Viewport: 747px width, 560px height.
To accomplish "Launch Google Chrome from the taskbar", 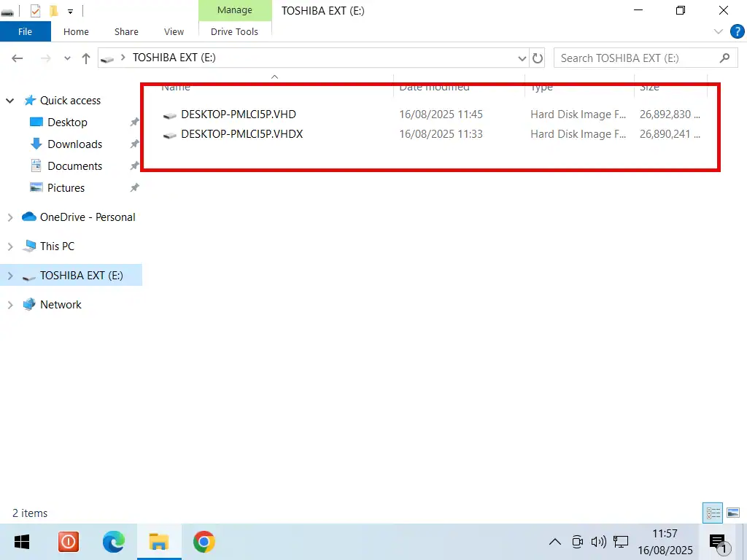I will (x=204, y=542).
